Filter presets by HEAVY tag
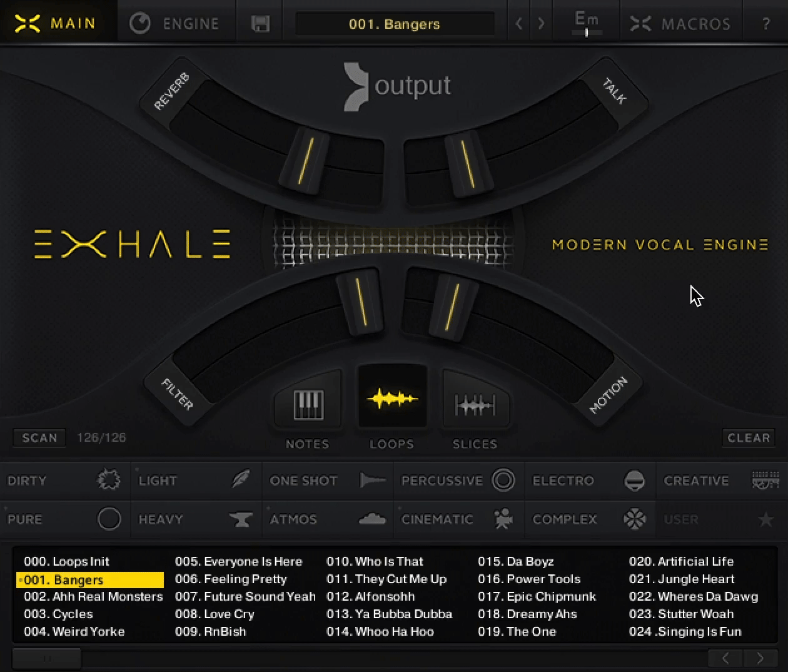This screenshot has height=672, width=788. [x=196, y=519]
